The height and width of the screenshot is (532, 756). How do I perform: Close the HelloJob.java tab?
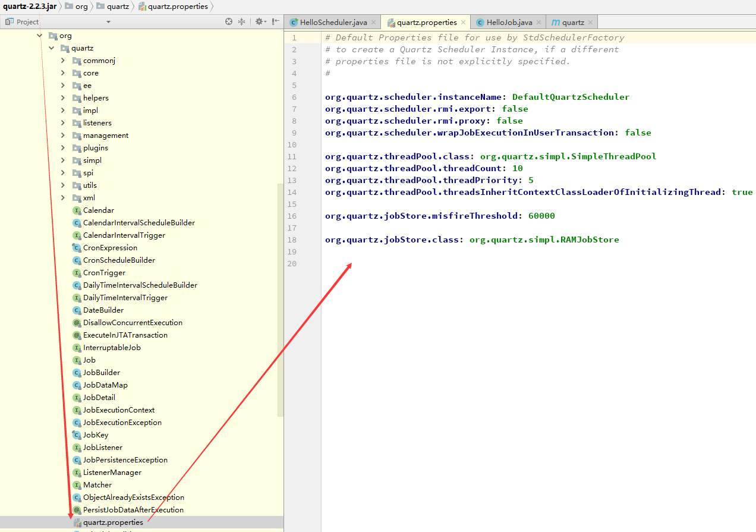click(539, 23)
